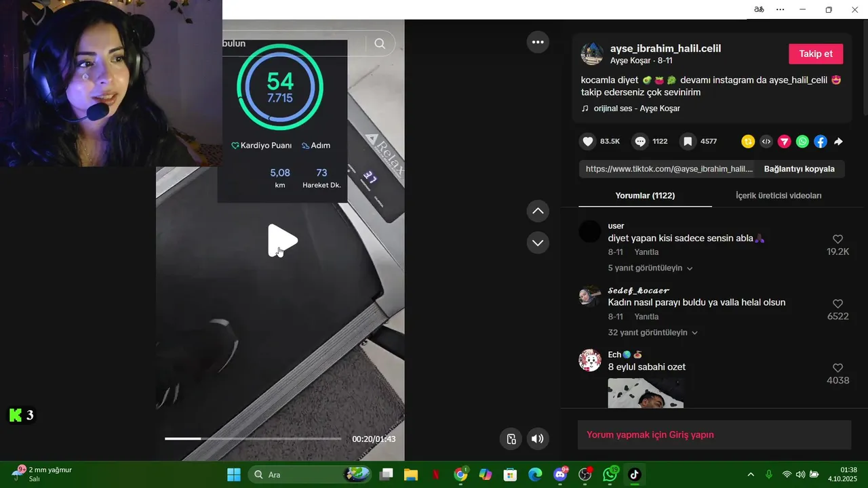868x488 pixels.
Task: Click the translate icon in title bar
Action: (759, 9)
